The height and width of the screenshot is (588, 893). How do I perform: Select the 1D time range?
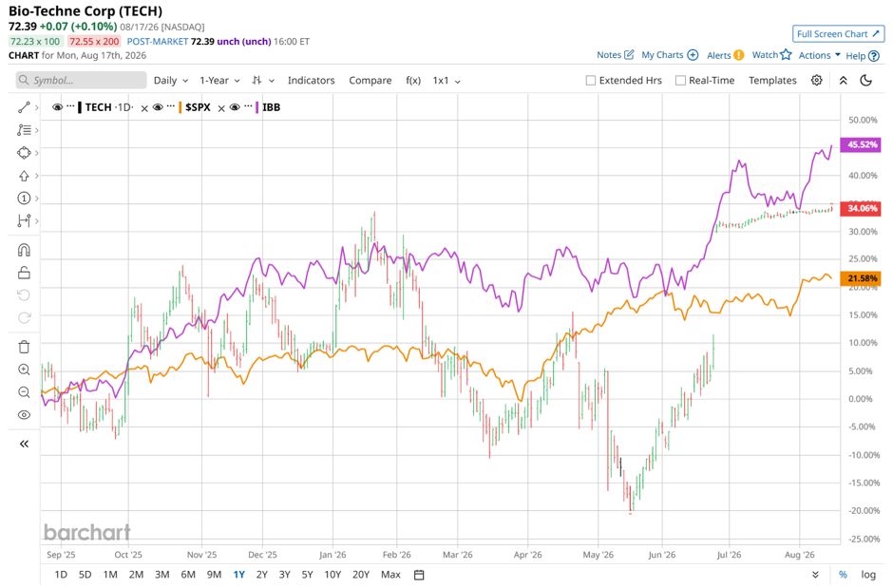coord(61,575)
